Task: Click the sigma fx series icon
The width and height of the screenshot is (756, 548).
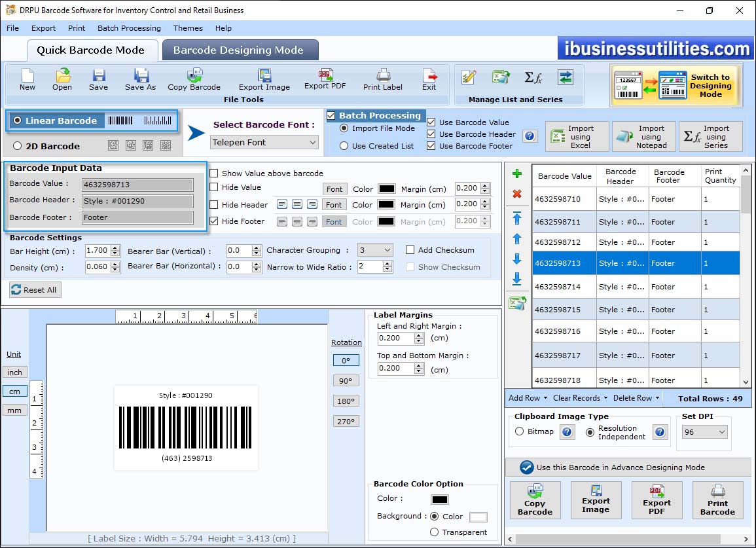Action: pyautogui.click(x=533, y=77)
